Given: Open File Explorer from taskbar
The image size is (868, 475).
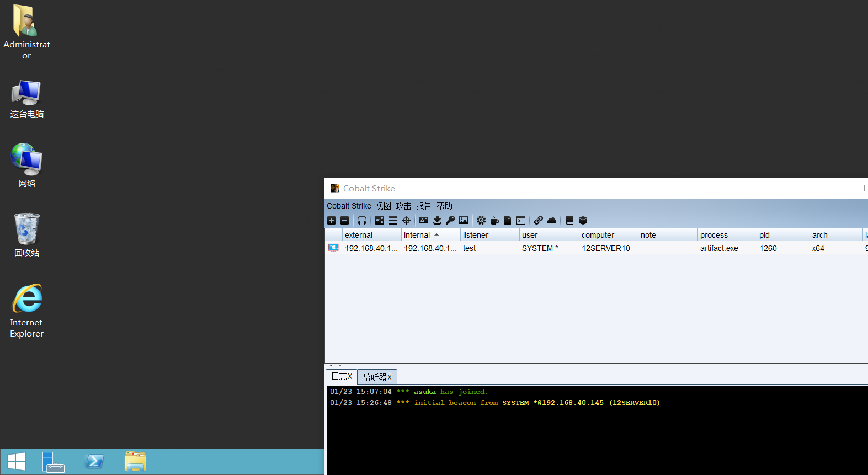Looking at the screenshot, I should [x=135, y=462].
